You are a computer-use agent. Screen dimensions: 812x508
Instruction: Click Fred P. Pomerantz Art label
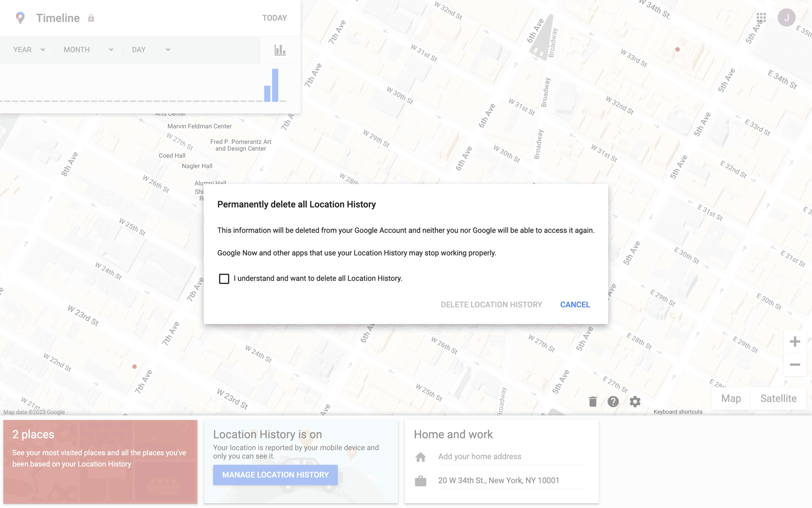[x=241, y=145]
